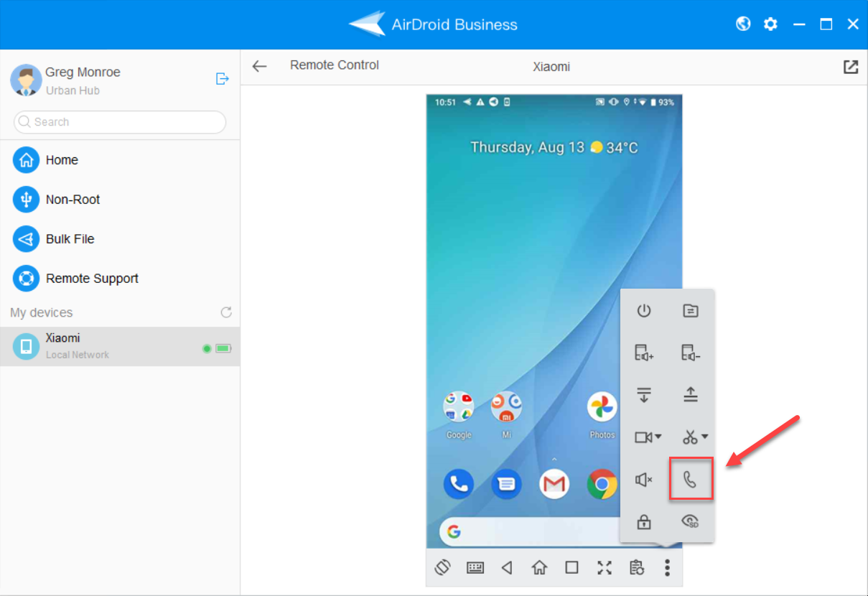Image resolution: width=868 pixels, height=596 pixels.
Task: Open the Messages app on device screen
Action: tap(506, 484)
